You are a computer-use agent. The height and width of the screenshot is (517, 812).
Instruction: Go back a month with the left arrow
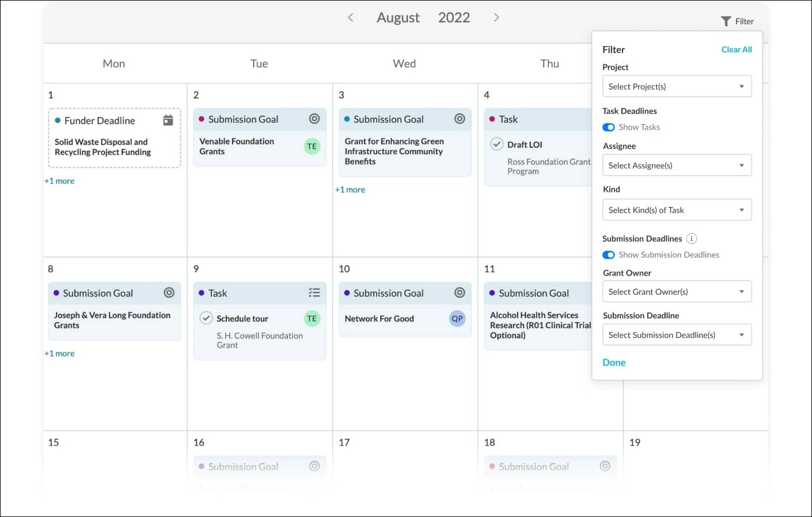click(x=351, y=17)
